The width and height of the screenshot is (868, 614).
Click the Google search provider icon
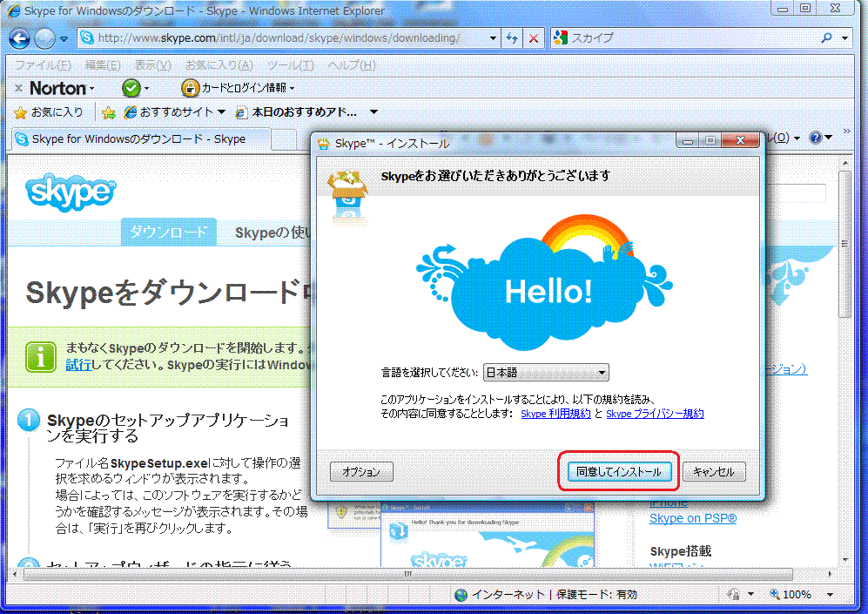pyautogui.click(x=560, y=37)
